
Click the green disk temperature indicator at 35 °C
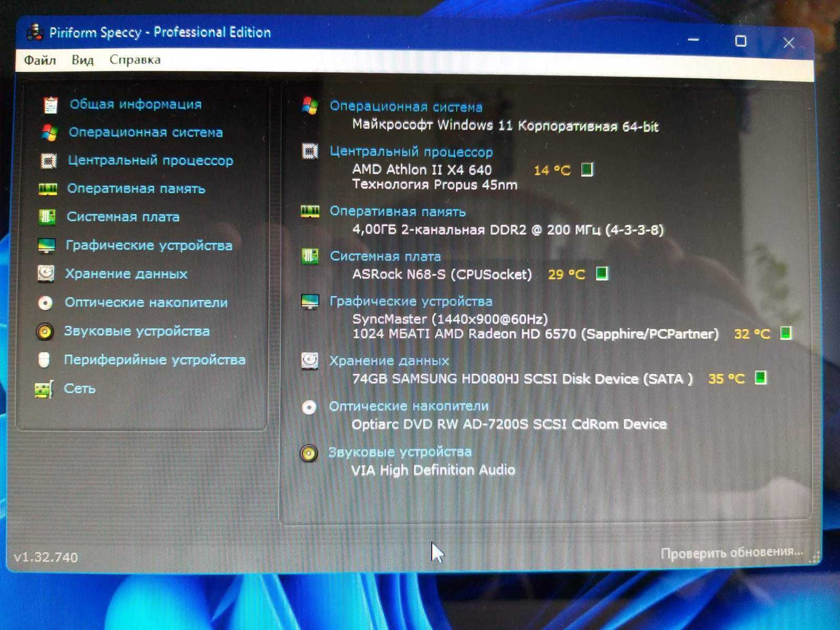tap(760, 377)
